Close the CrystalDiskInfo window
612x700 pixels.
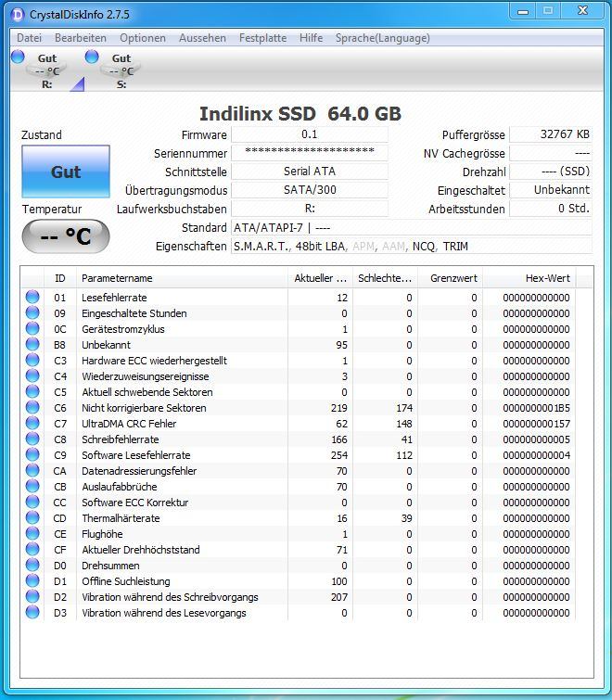583,11
